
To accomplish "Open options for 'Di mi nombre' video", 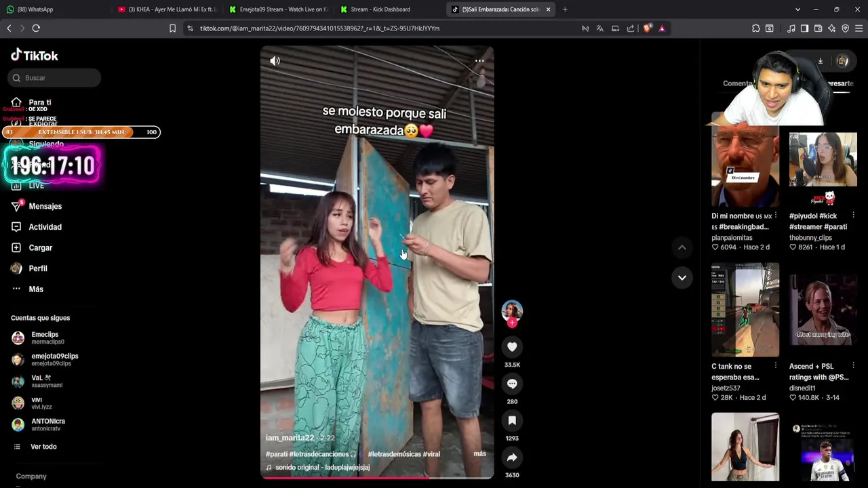I will [x=776, y=216].
